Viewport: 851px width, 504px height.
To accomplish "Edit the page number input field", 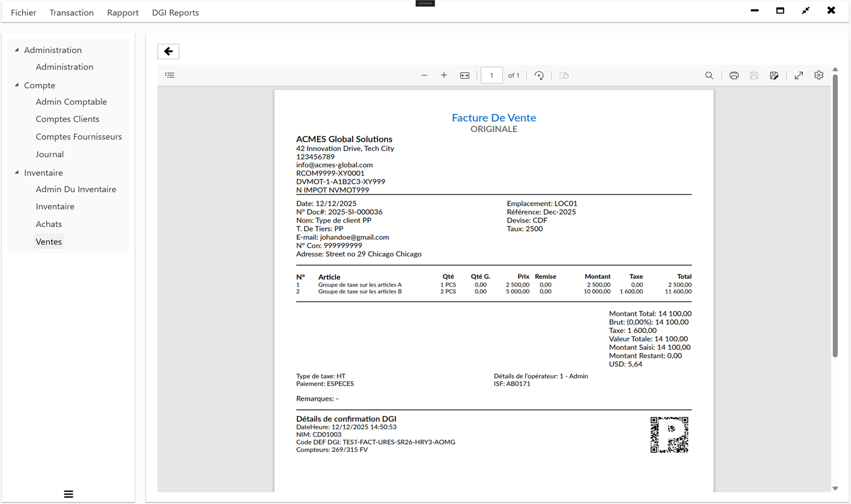I will [491, 75].
